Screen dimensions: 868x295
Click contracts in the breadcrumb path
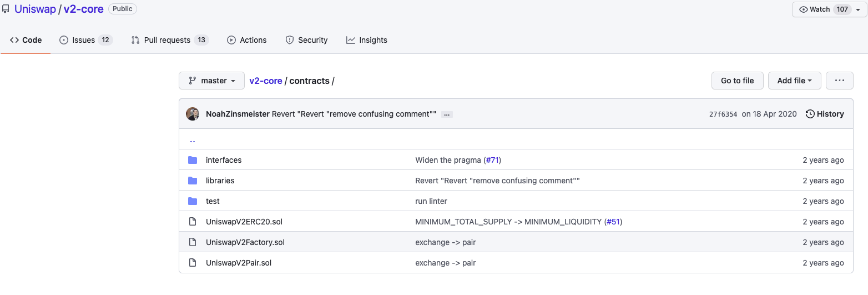pos(310,81)
